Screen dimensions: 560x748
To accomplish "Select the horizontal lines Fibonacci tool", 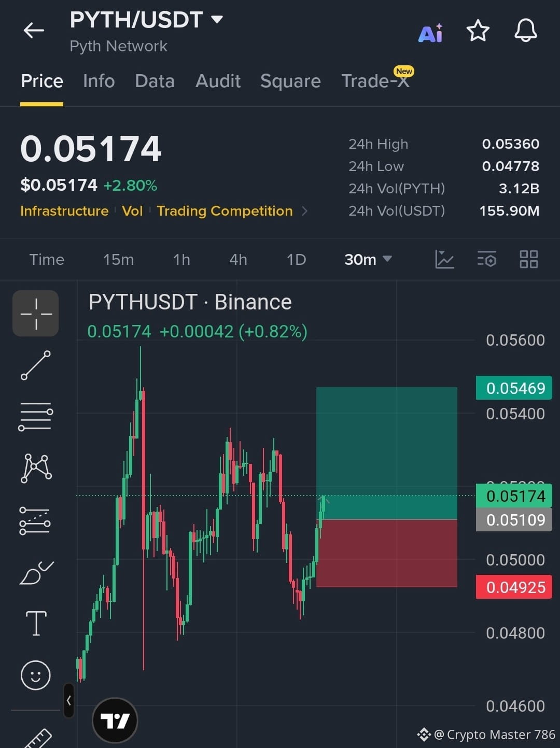I will [36, 416].
